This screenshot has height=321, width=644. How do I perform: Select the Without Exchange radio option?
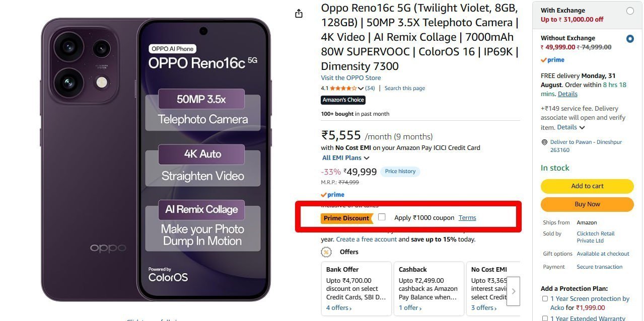click(x=630, y=39)
